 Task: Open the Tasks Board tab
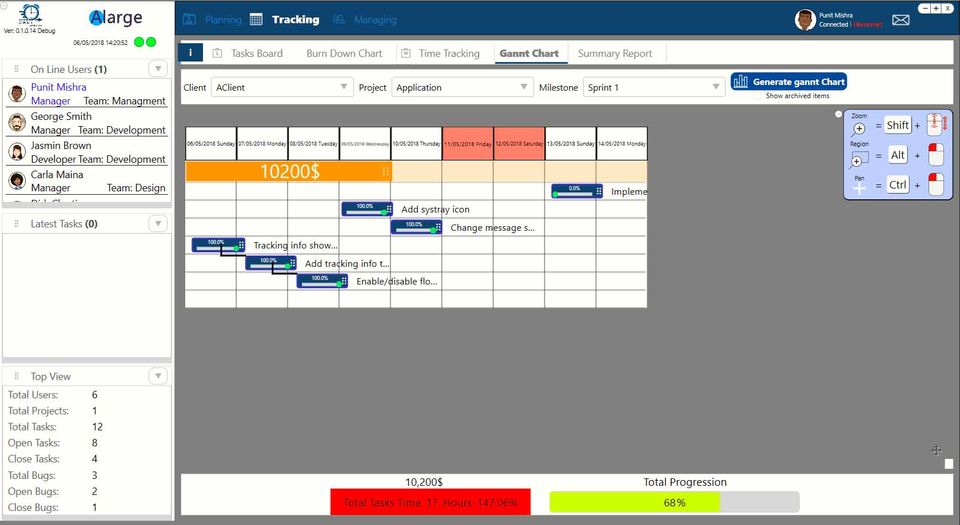[248, 53]
